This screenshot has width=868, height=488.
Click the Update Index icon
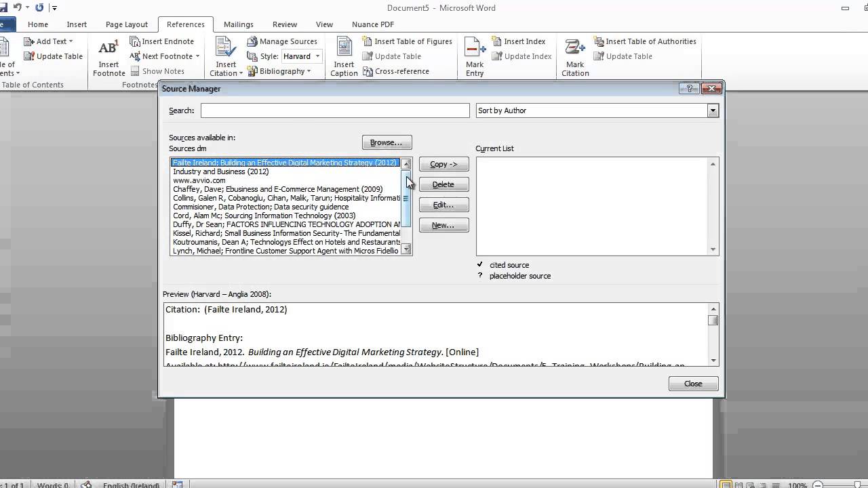[x=497, y=56]
